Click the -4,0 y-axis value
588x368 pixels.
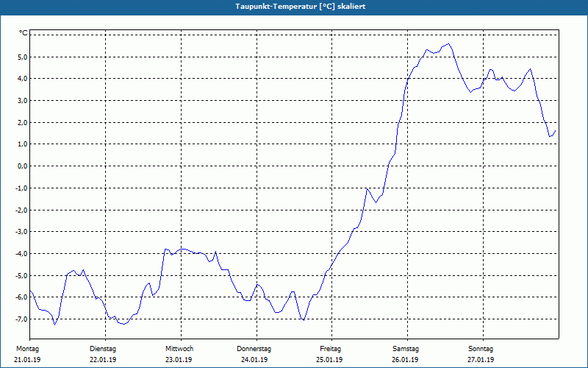(x=21, y=253)
